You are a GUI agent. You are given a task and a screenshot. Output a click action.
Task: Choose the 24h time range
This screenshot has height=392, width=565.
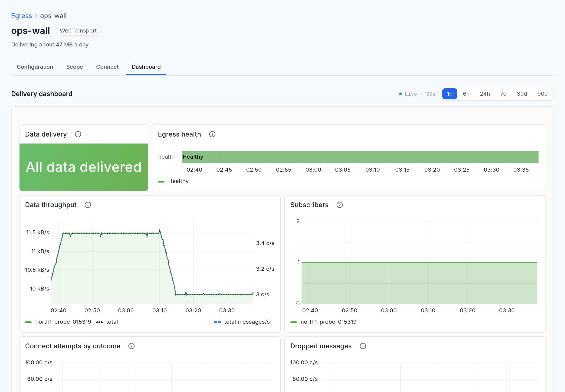[x=485, y=94]
